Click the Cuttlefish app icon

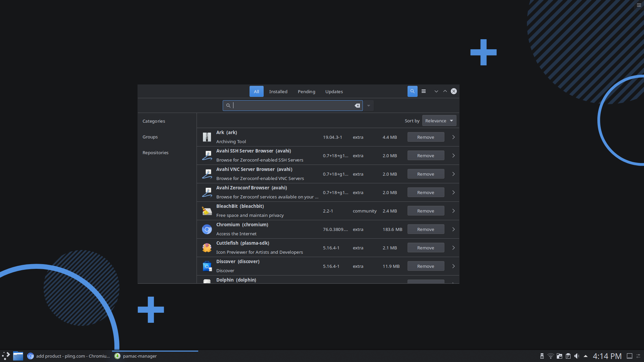coord(207,248)
